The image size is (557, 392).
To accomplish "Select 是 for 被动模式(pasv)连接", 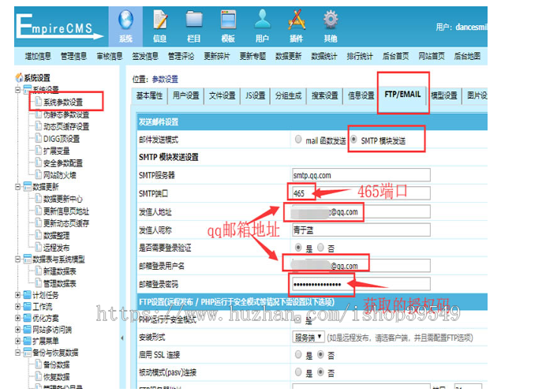I will tap(298, 372).
